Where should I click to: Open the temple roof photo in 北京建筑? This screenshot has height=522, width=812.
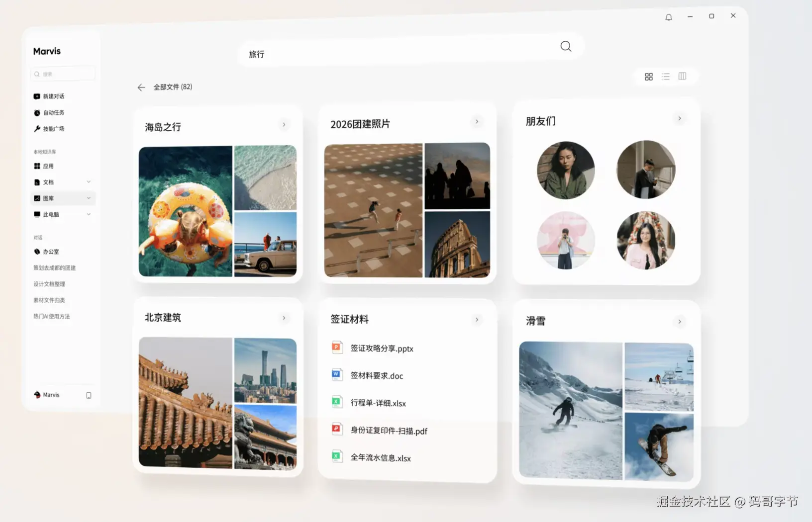point(185,403)
